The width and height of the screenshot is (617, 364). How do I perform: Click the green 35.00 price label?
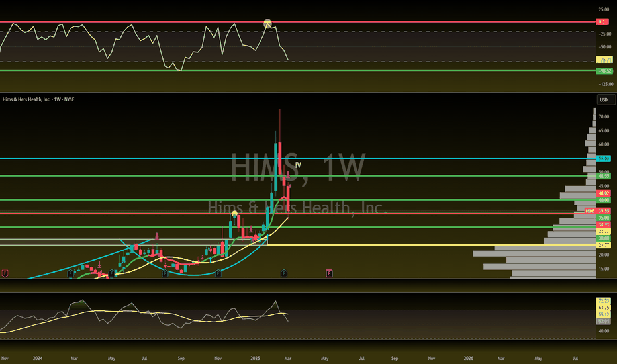pyautogui.click(x=604, y=218)
